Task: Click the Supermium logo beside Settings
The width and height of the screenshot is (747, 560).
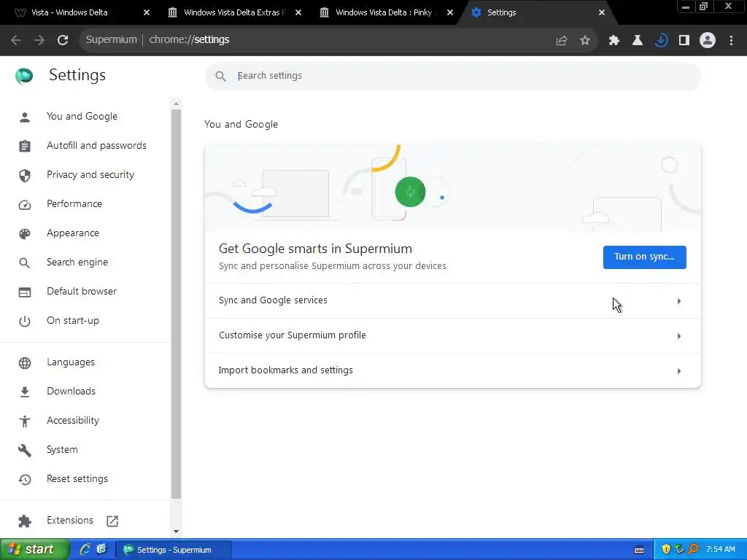Action: click(x=24, y=75)
